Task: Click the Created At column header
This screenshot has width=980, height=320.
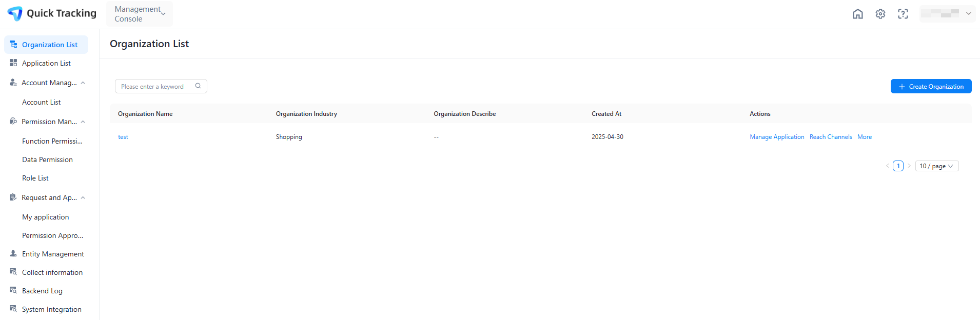Action: pos(606,114)
